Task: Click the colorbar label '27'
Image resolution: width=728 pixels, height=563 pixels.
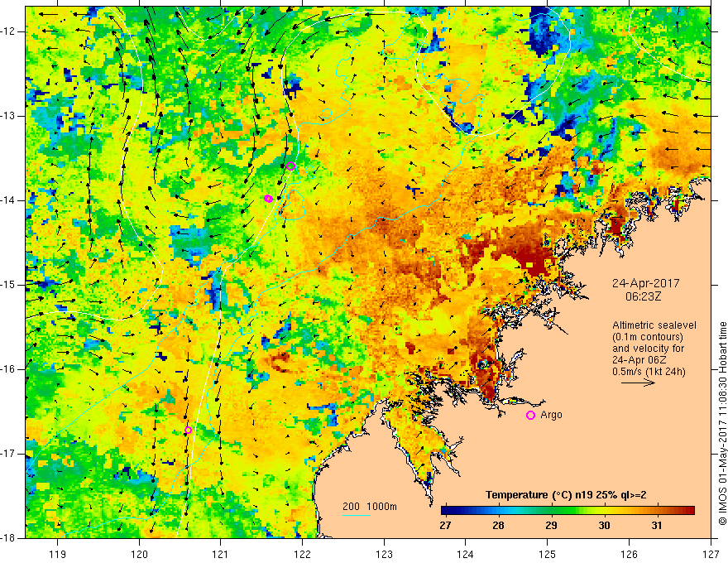Action: click(x=445, y=526)
